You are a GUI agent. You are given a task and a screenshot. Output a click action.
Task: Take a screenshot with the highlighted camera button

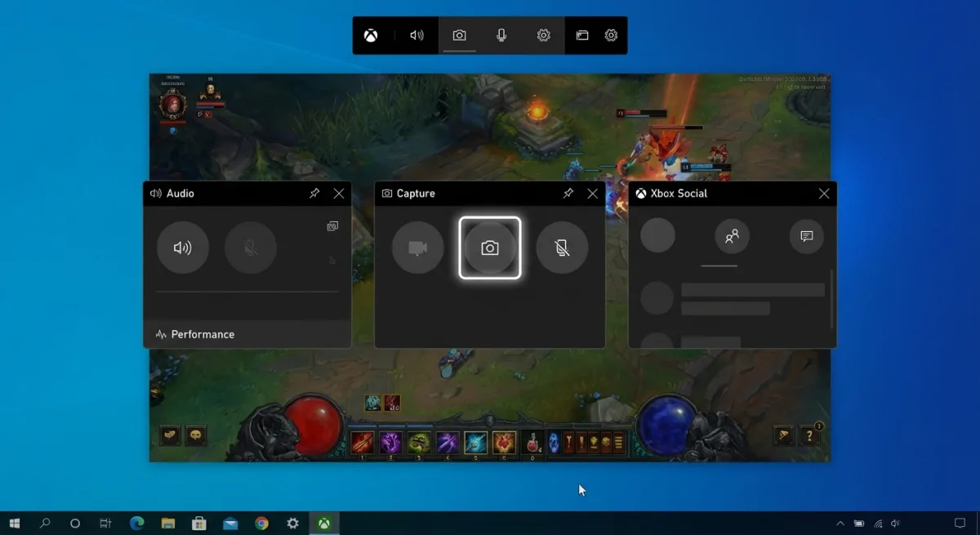pyautogui.click(x=490, y=247)
